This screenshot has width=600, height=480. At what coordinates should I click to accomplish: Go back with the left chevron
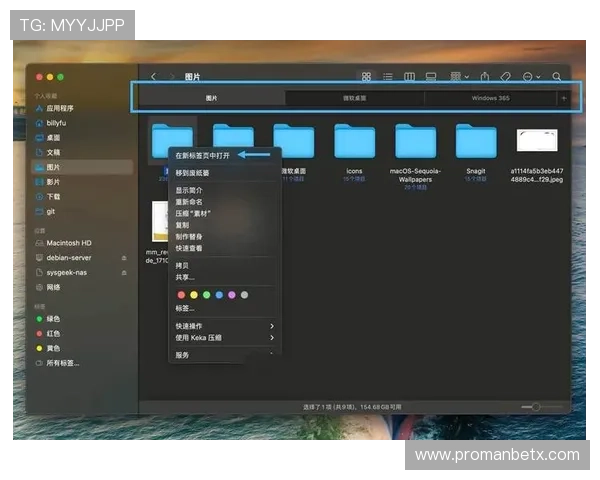[153, 76]
